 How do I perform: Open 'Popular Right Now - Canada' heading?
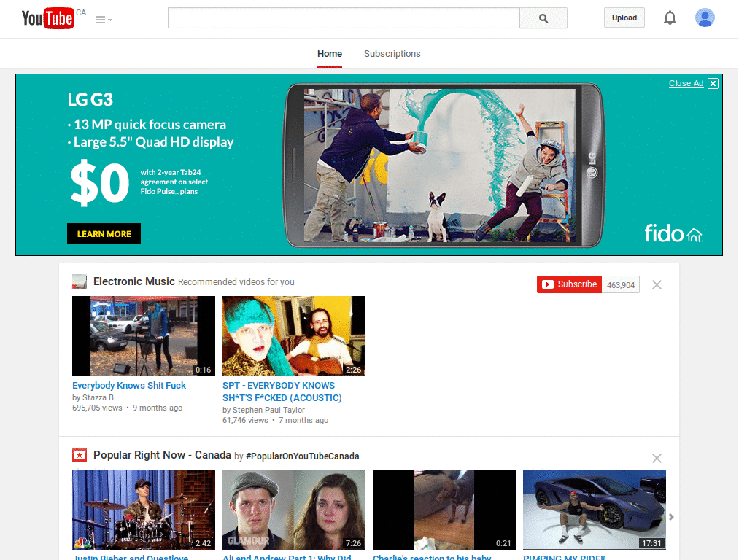162,455
